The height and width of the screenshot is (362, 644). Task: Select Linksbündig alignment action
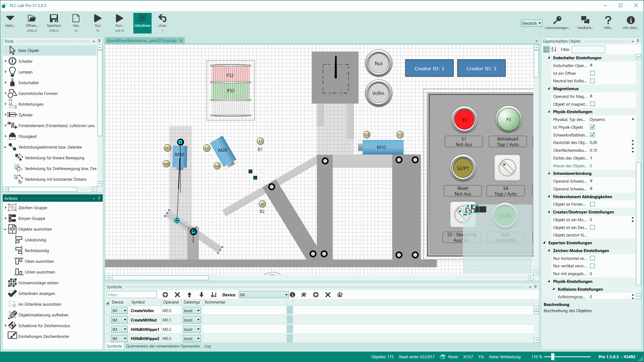click(x=35, y=240)
